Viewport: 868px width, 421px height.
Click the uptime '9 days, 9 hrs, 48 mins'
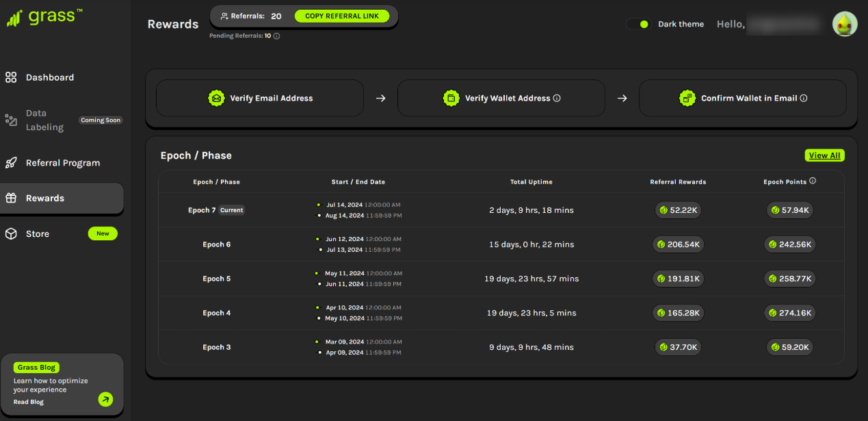[531, 347]
